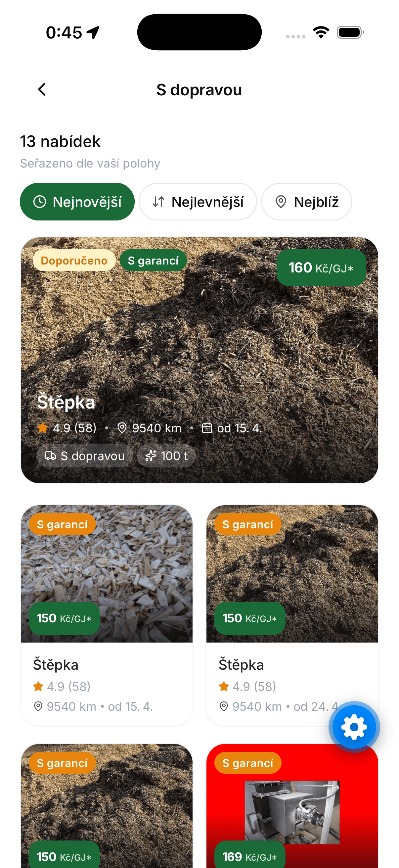This screenshot has width=399, height=868.
Task: Tap the 160 Kč/GJ price badge
Action: (321, 268)
